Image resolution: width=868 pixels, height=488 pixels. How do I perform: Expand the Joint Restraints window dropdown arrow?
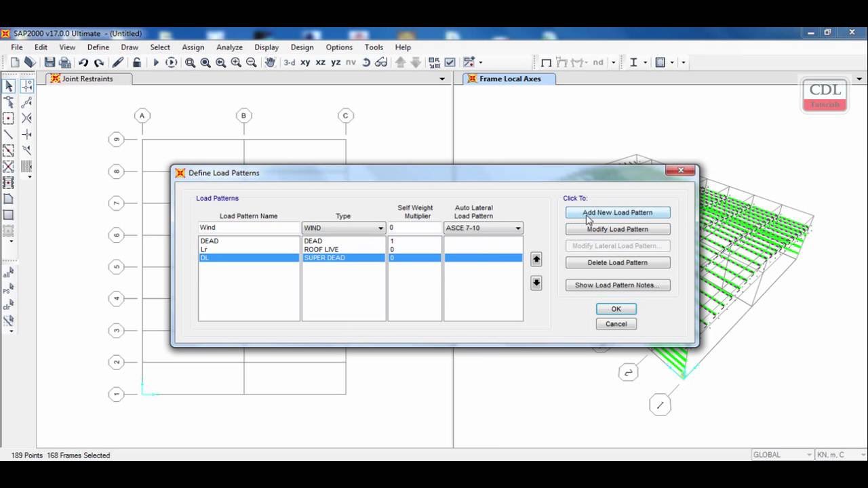442,79
